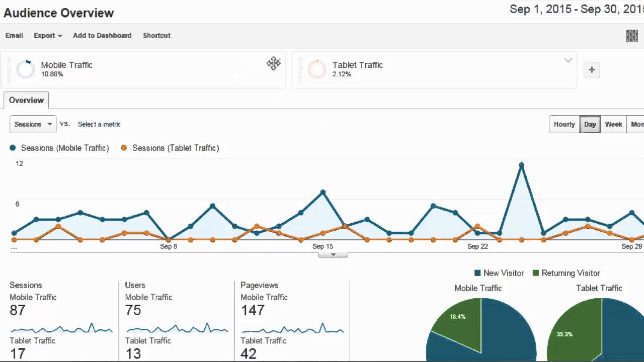
Task: Click the blue Sessions (Mobile Traffic) legend dot
Action: coord(12,148)
